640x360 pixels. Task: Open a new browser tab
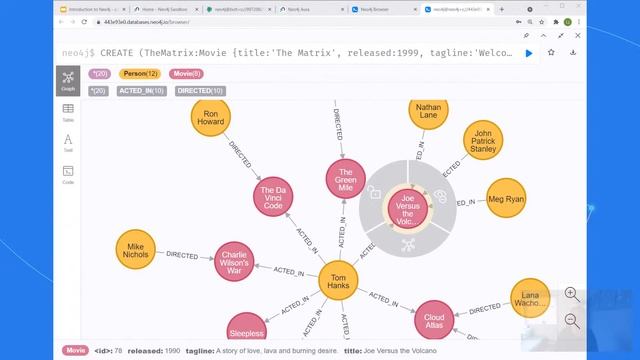pyautogui.click(x=502, y=9)
